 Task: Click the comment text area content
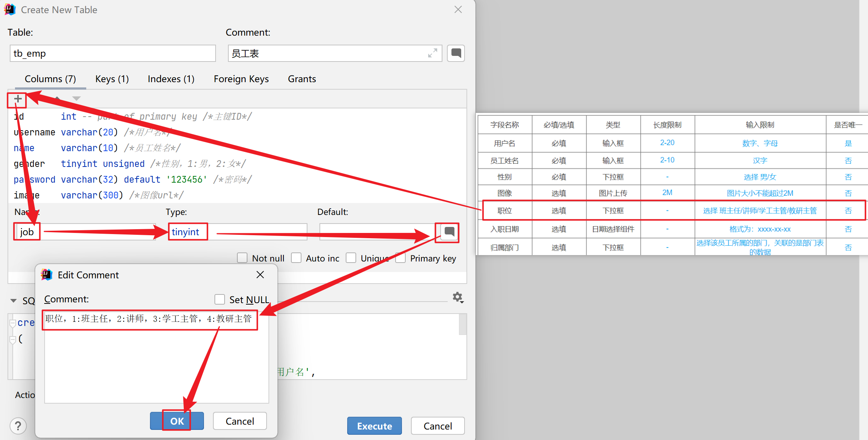[x=157, y=357]
